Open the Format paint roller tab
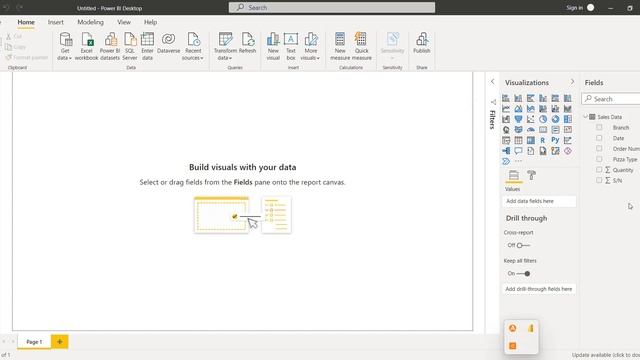The height and width of the screenshot is (360, 640). coord(531,175)
